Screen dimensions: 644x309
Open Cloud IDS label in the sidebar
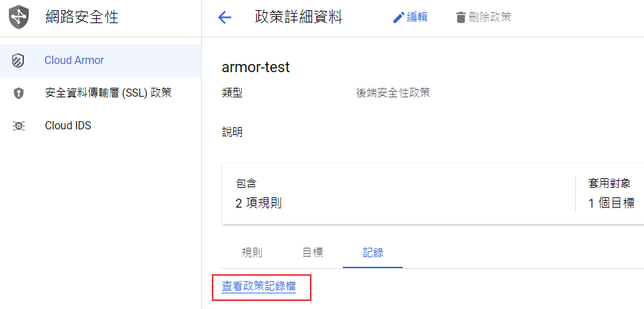pyautogui.click(x=68, y=126)
